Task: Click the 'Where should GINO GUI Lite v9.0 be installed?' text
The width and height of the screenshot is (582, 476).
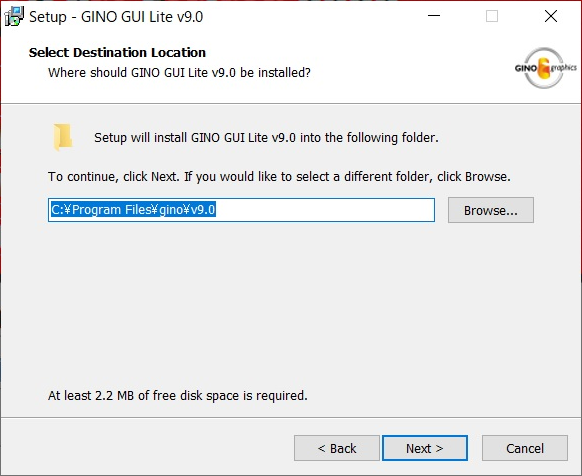Action: coord(179,72)
